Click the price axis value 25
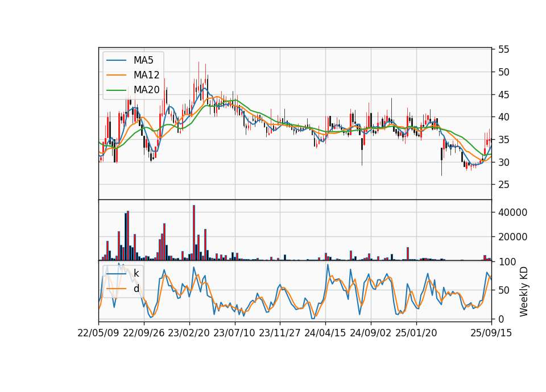The height and width of the screenshot is (392, 546). [x=504, y=185]
